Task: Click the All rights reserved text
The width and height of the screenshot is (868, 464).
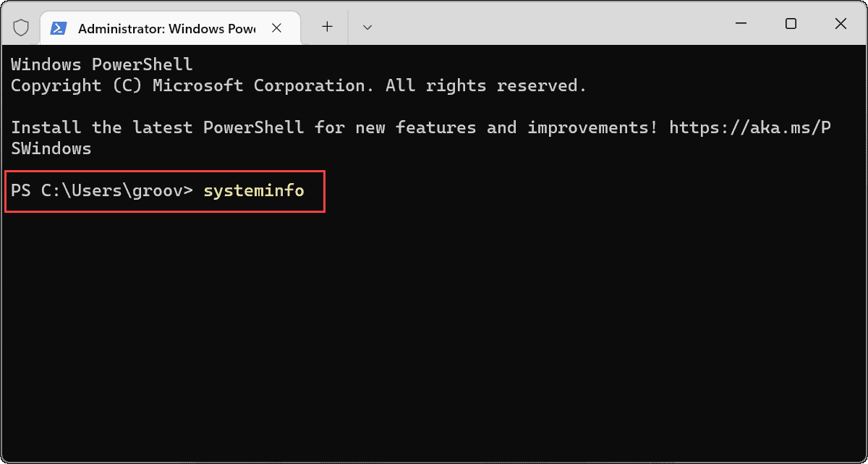Action: pyautogui.click(x=486, y=85)
